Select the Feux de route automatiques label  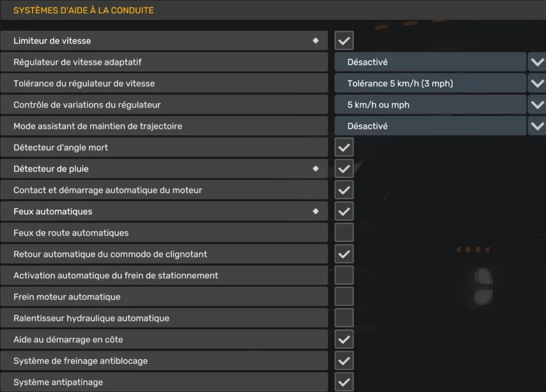(71, 233)
